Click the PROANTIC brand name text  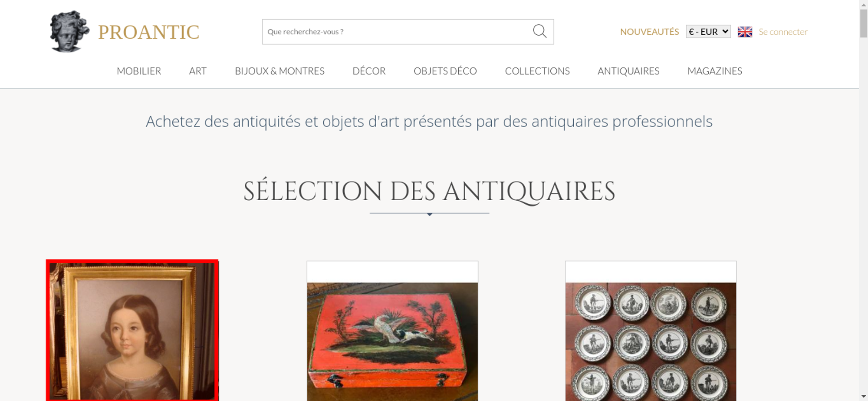[x=148, y=32]
